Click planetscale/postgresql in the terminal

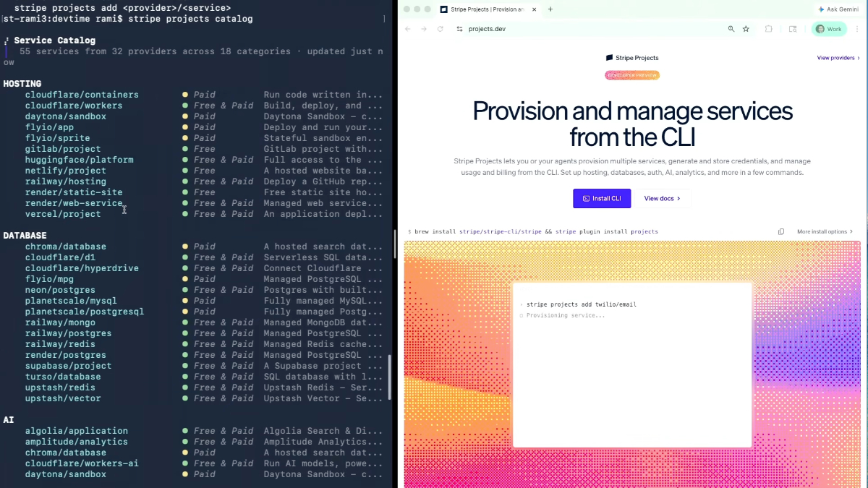85,312
